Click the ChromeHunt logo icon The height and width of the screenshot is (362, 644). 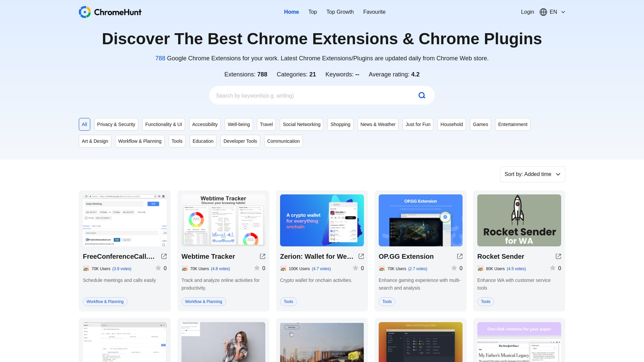[85, 12]
